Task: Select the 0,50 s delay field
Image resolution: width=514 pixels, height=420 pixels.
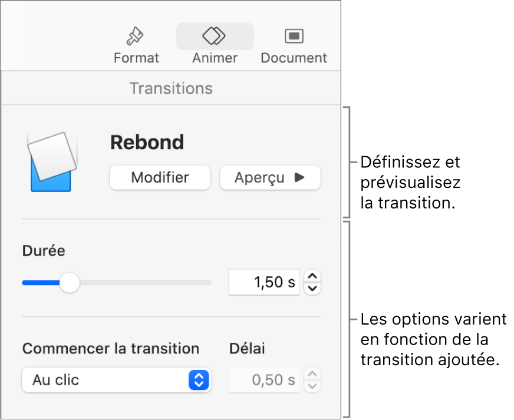Action: click(x=263, y=380)
